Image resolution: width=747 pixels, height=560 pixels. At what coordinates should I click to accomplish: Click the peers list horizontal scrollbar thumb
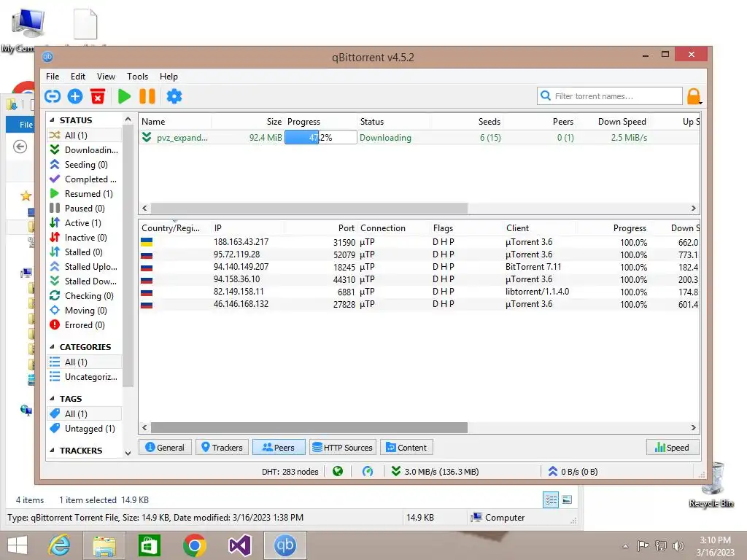(x=309, y=428)
